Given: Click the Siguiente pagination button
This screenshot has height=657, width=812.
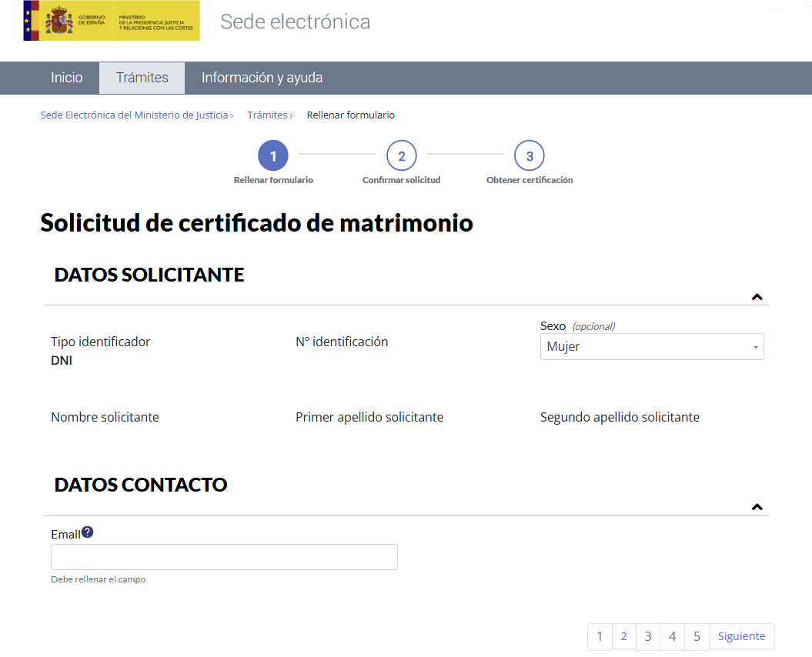Looking at the screenshot, I should [740, 636].
